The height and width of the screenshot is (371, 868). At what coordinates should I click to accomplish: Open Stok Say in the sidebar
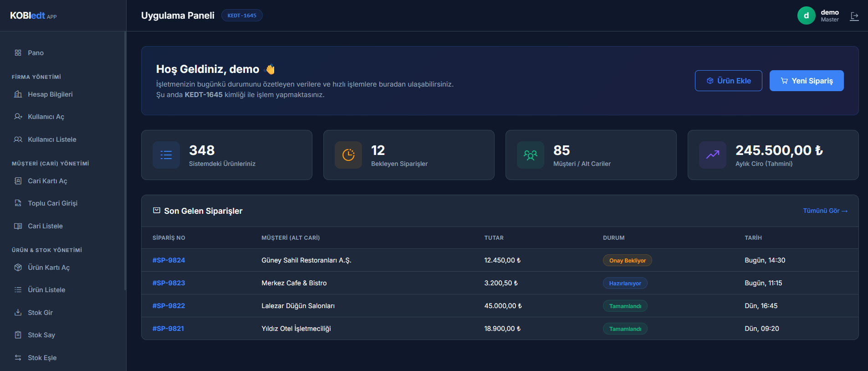[x=41, y=335]
